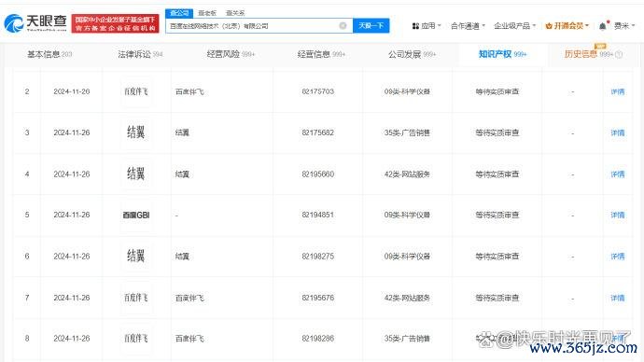Open the 应用 dropdown menu
Image resolution: width=644 pixels, height=362 pixels.
pos(427,26)
